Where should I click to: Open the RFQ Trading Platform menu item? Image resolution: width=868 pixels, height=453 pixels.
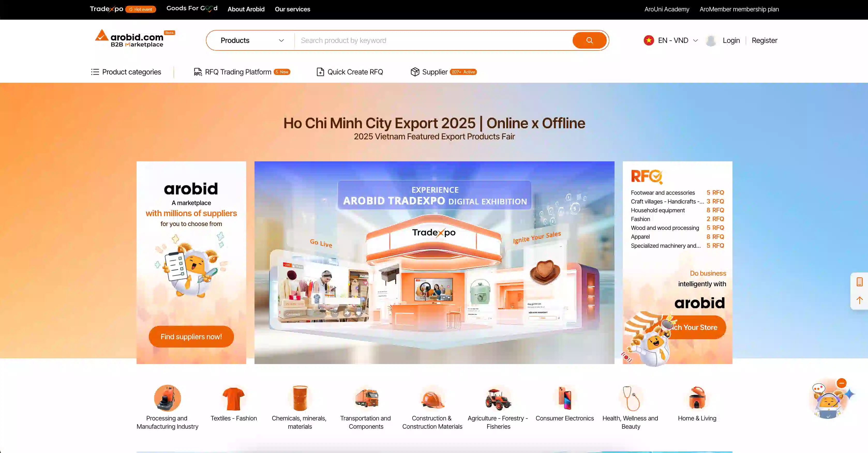coord(238,72)
